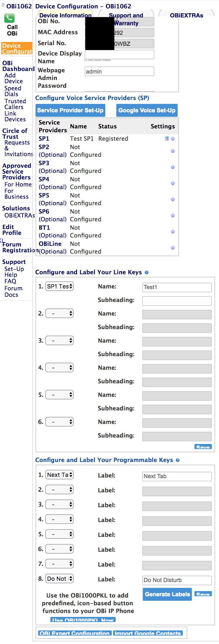219x644 pixels.
Task: Open Speed Dials link in sidebar
Action: point(13,91)
